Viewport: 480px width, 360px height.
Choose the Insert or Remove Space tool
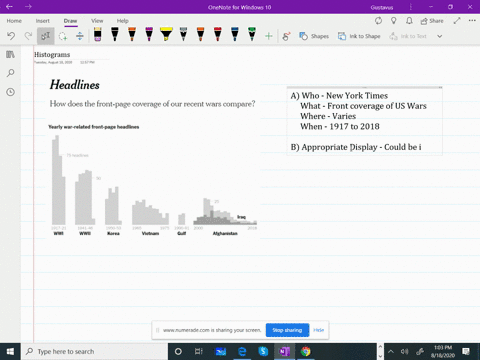click(80, 36)
